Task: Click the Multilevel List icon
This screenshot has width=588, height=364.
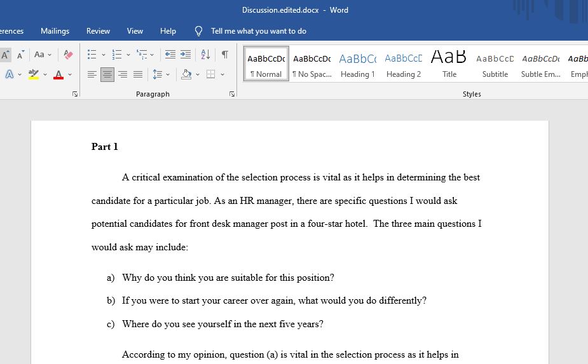Action: 142,55
